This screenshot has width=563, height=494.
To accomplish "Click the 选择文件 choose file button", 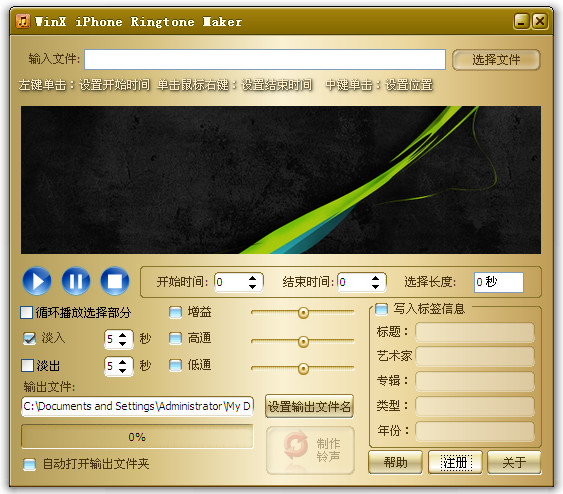I will (496, 60).
